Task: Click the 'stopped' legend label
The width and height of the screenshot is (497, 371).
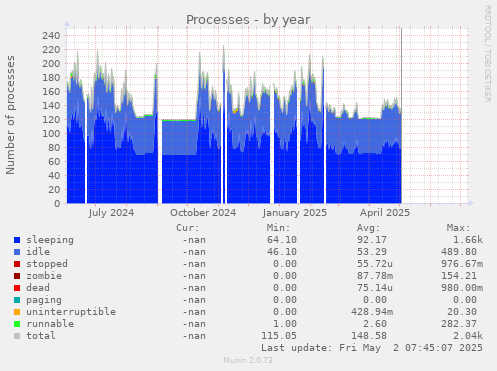Action: pos(47,264)
